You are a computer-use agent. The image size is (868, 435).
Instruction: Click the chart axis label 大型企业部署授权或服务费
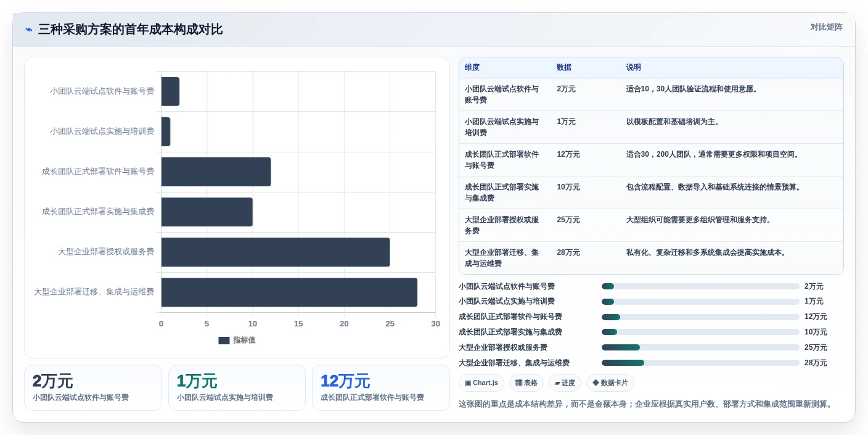coord(106,252)
